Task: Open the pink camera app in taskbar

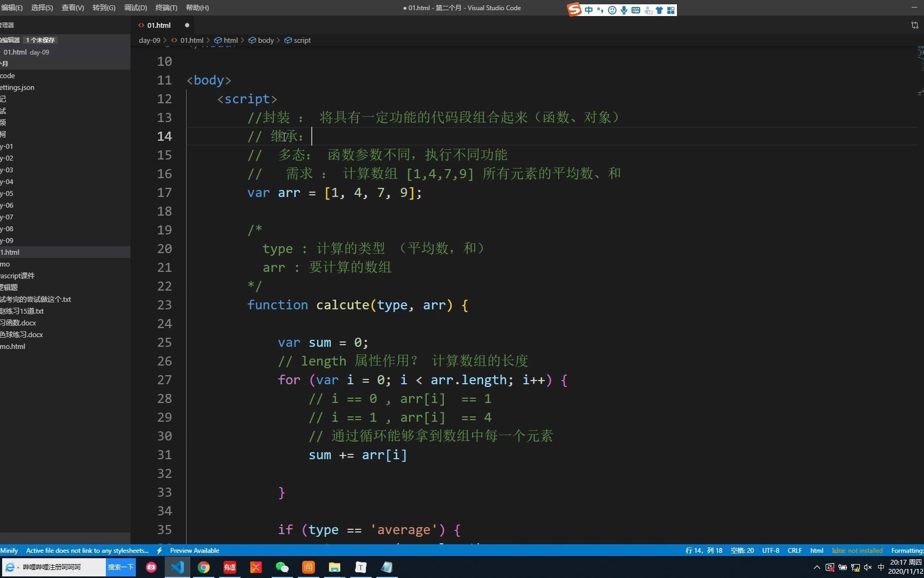Action: tap(151, 567)
